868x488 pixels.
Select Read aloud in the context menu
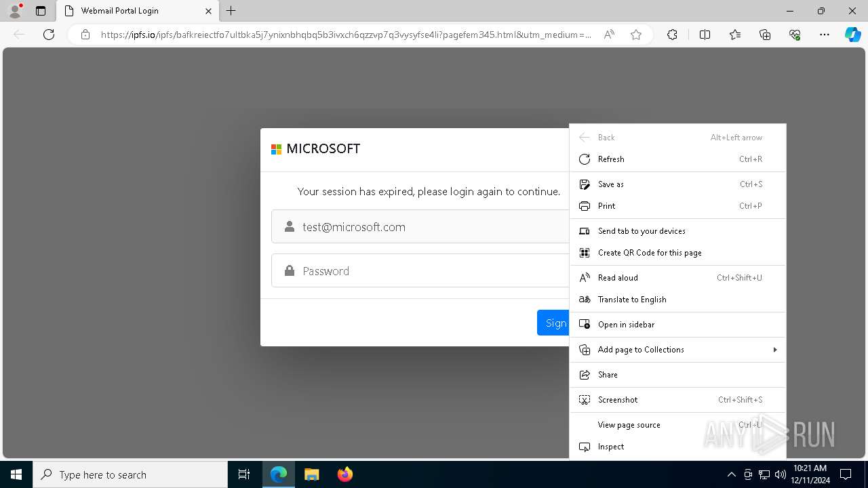(x=677, y=277)
